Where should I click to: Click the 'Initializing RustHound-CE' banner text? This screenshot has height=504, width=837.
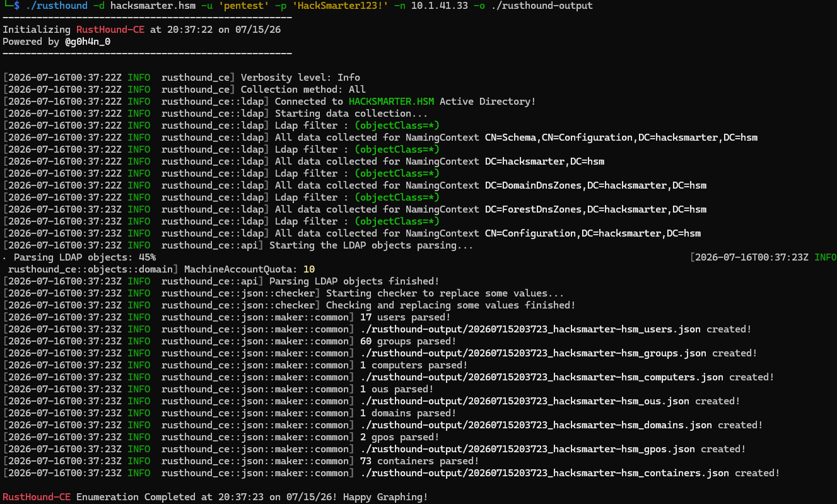click(x=73, y=30)
